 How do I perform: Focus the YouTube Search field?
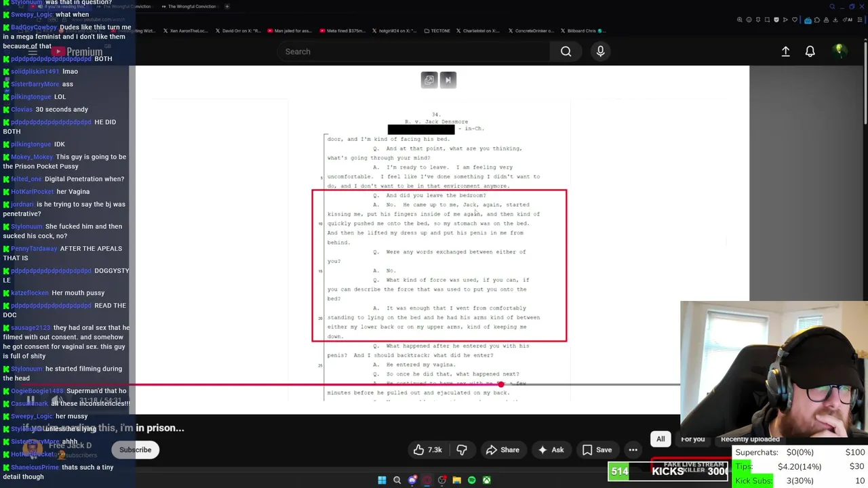414,52
